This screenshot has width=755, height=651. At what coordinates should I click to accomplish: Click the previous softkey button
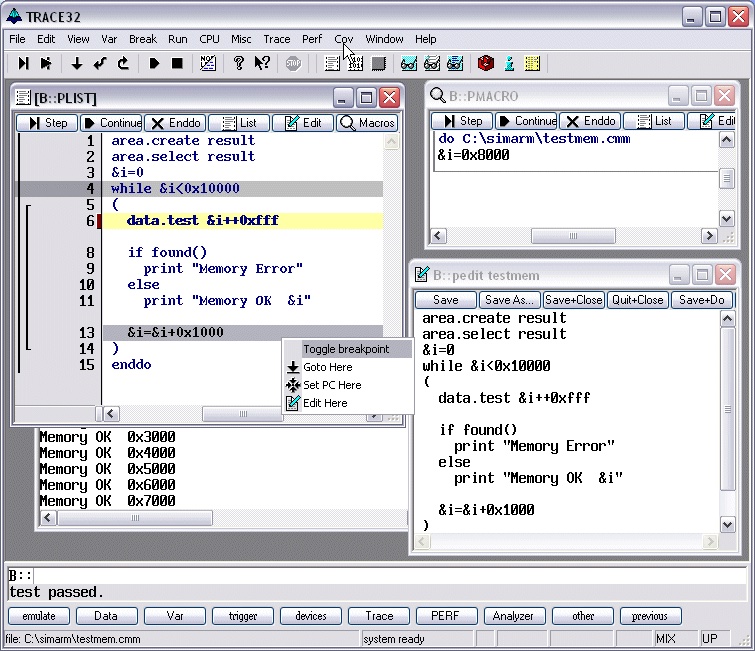(650, 616)
